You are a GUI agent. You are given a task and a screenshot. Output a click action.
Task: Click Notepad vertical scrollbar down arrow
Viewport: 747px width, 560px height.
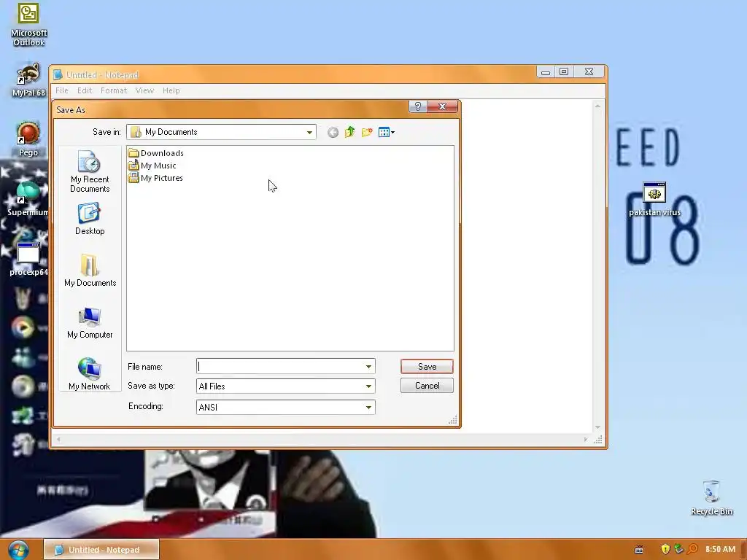pyautogui.click(x=598, y=427)
